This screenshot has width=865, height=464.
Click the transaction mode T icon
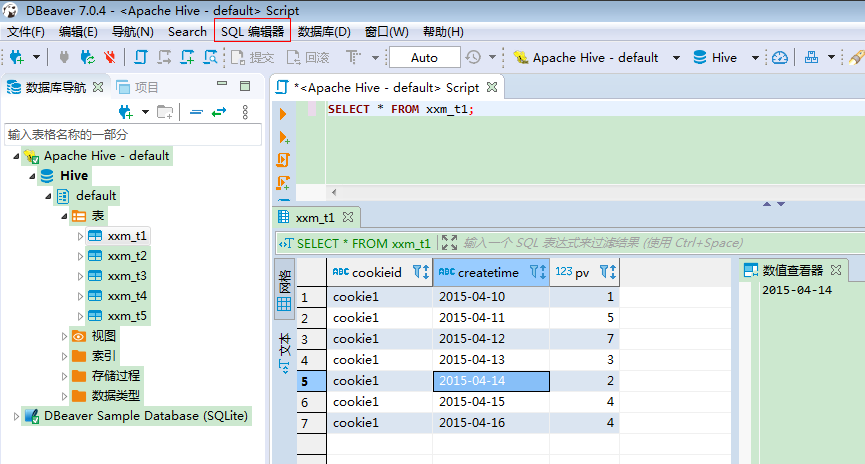(x=353, y=57)
